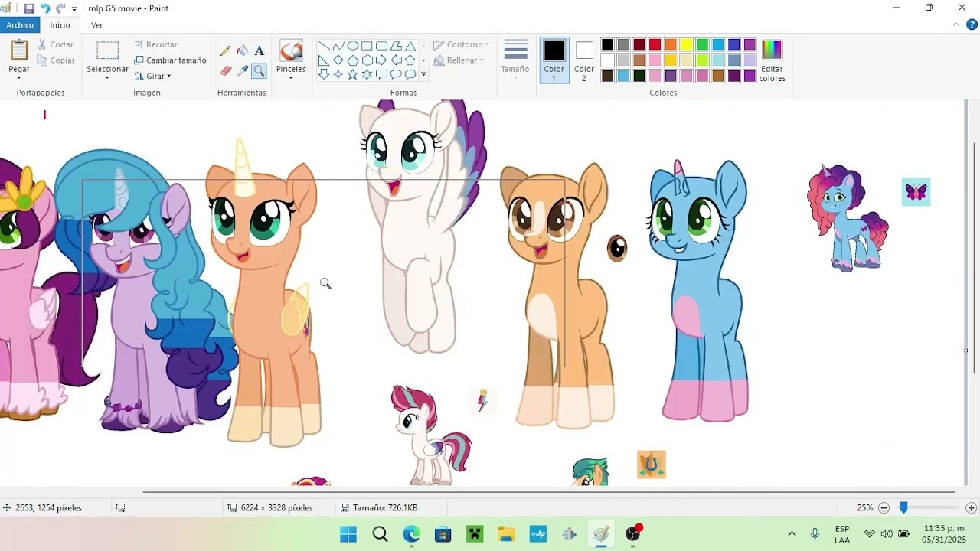This screenshot has height=551, width=980.
Task: Open the help question mark icon
Action: 972,25
